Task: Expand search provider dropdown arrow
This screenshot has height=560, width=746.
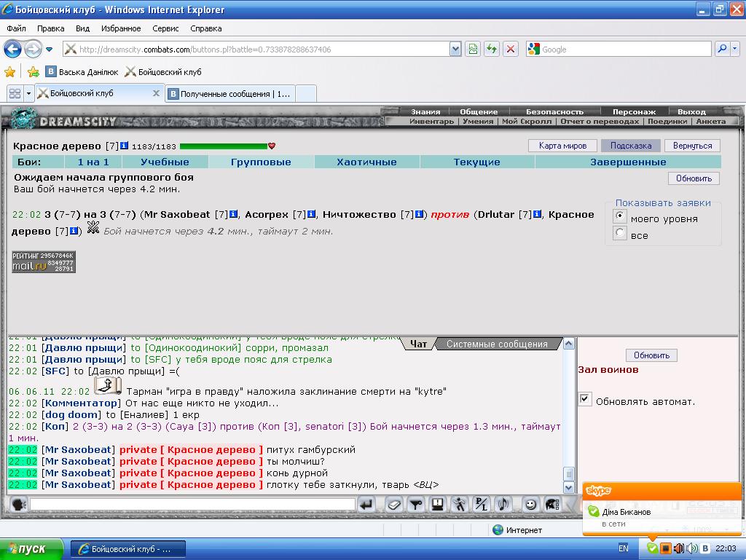Action: point(735,49)
